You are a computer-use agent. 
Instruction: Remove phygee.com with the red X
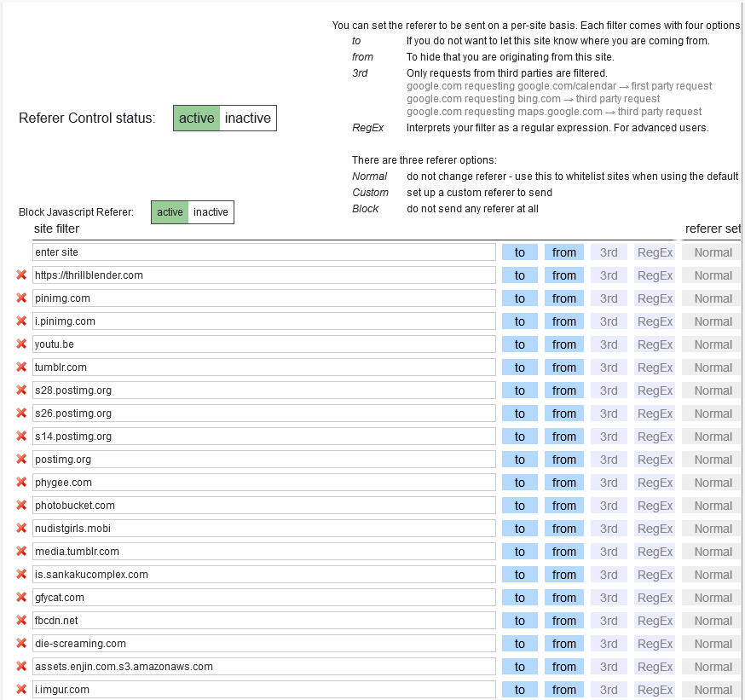pyautogui.click(x=21, y=483)
